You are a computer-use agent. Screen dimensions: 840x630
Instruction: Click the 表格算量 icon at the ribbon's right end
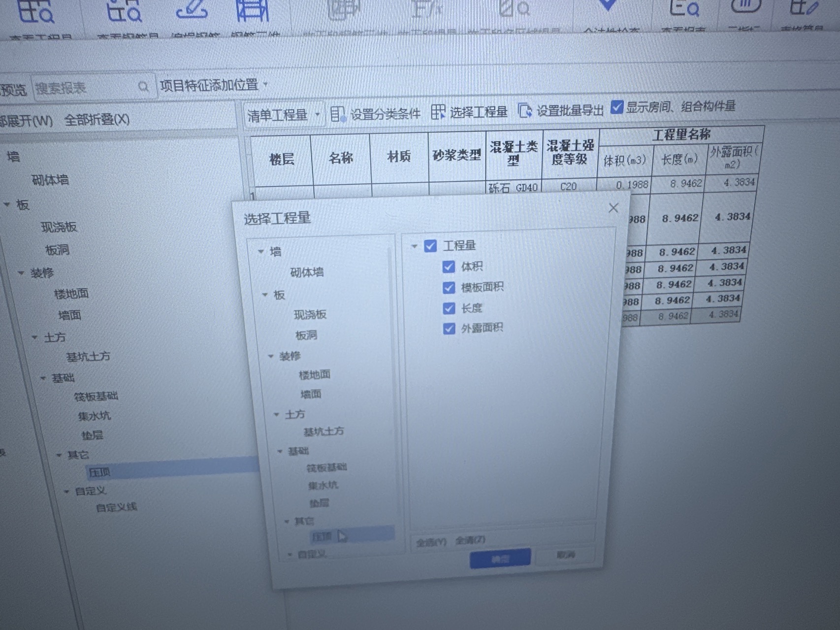click(804, 7)
